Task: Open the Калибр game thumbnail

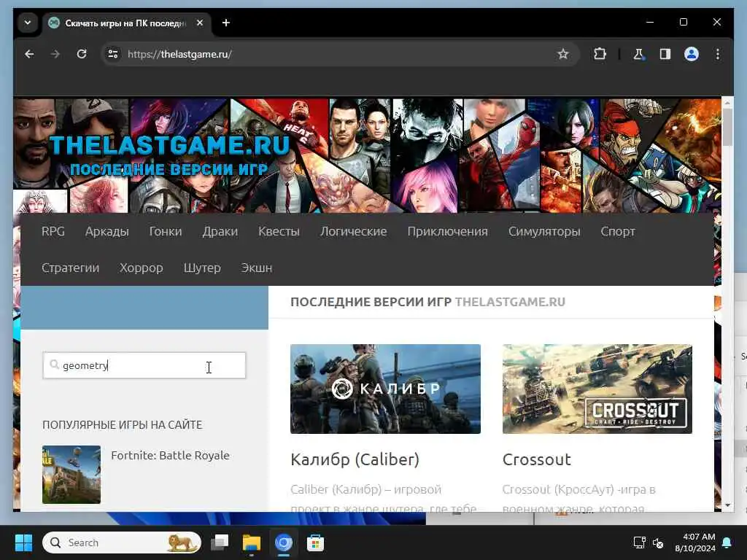Action: click(x=385, y=389)
